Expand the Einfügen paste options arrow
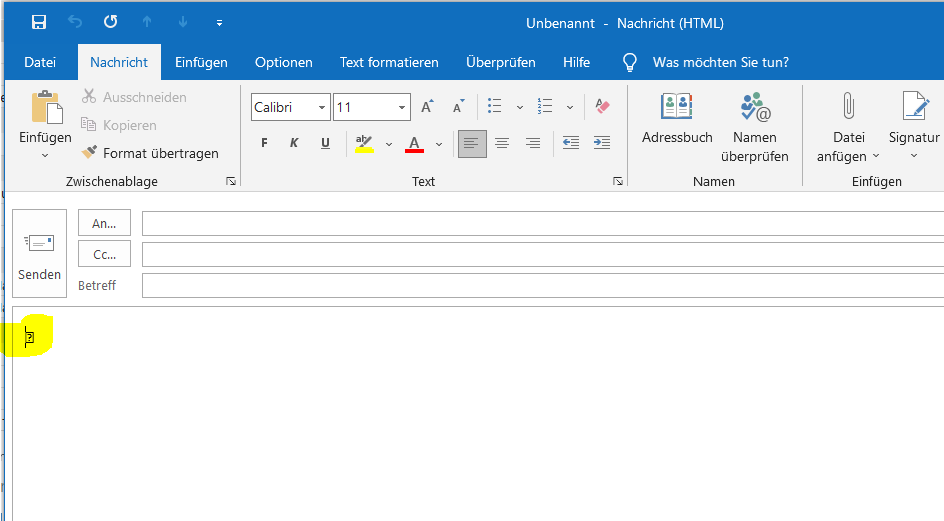 pos(45,155)
